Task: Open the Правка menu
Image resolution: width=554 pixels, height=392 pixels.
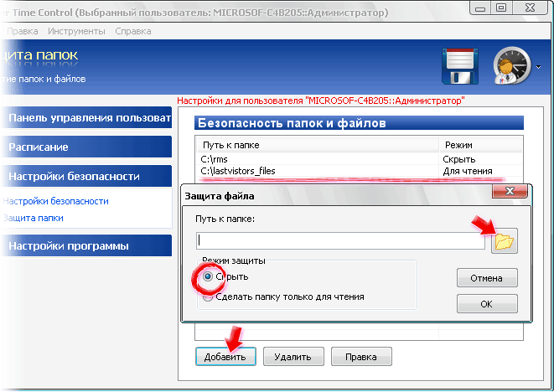Action: (x=23, y=31)
